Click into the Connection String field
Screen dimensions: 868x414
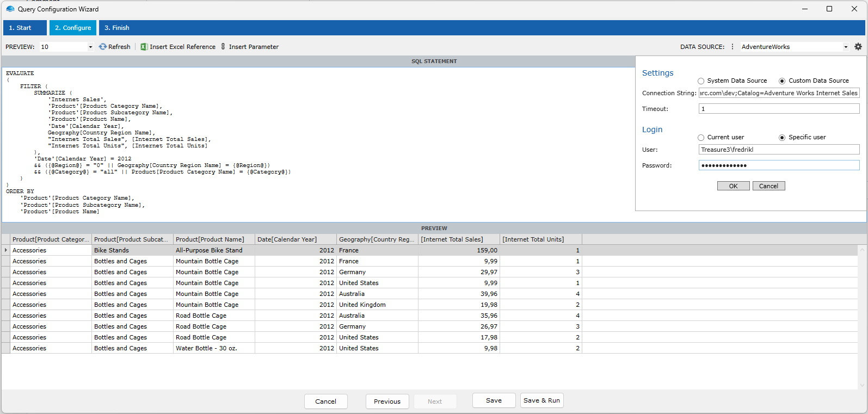[779, 93]
